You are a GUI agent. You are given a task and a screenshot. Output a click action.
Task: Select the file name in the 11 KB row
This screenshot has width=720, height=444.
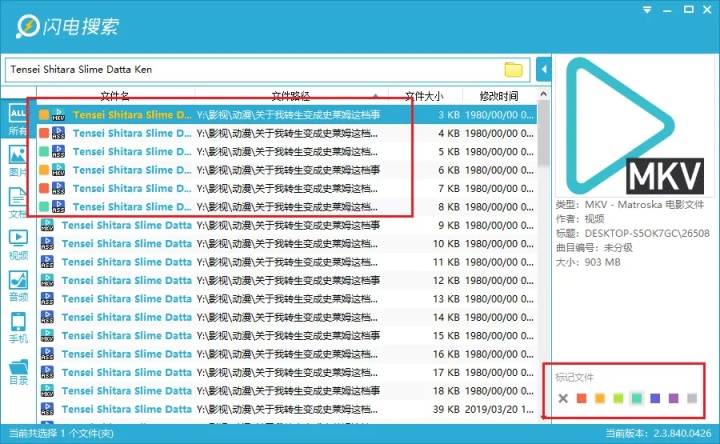[x=127, y=262]
